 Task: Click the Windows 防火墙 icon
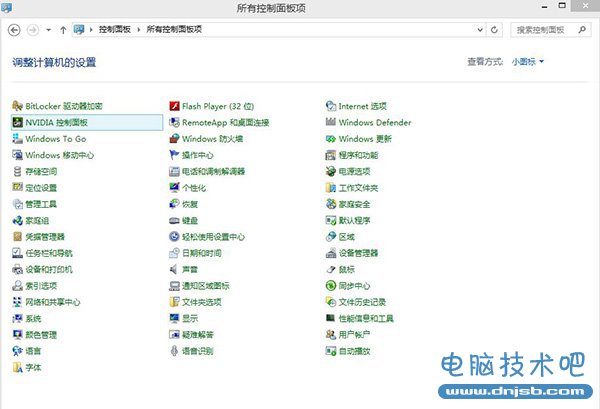(174, 139)
